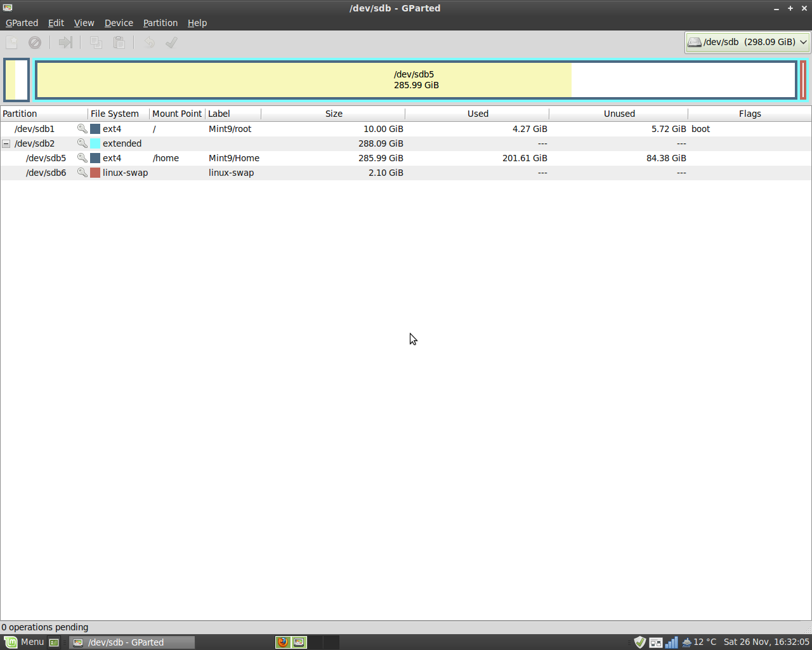Open the device selector /dev/sdb (298.09 GiB)
The image size is (812, 650).
click(748, 42)
